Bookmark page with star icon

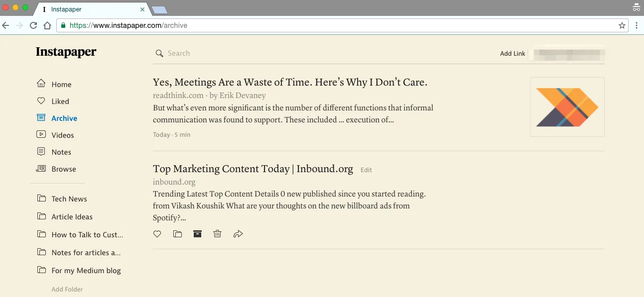point(622,25)
